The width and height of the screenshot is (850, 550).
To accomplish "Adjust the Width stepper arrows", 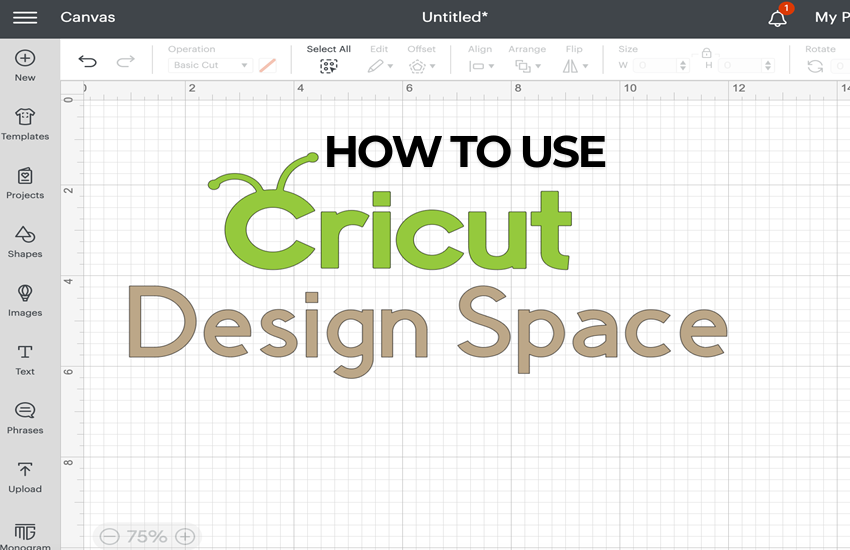I will pyautogui.click(x=683, y=66).
